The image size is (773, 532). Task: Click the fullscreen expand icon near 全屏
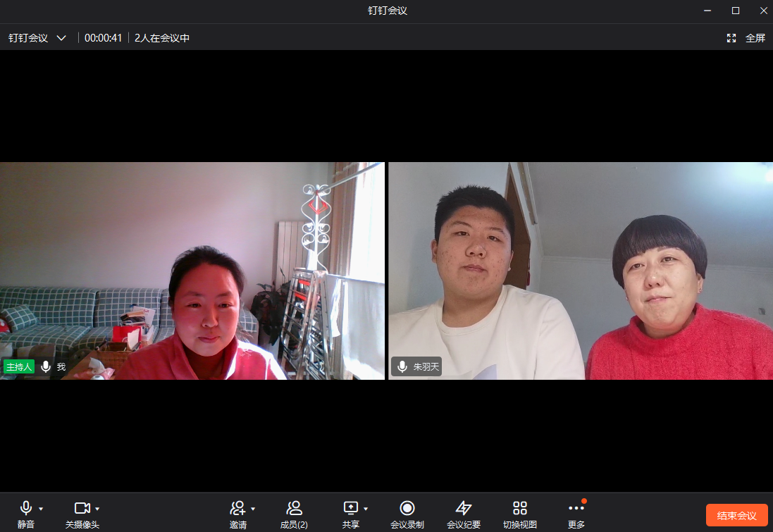[731, 37]
